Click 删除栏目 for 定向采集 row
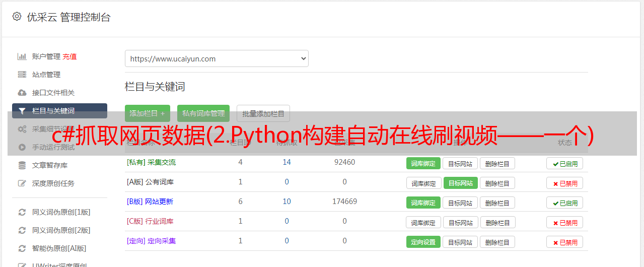644x267 pixels. pyautogui.click(x=497, y=242)
